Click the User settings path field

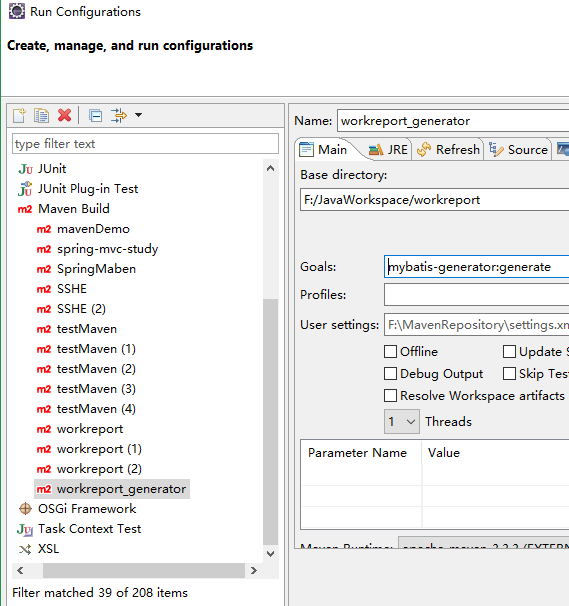476,325
